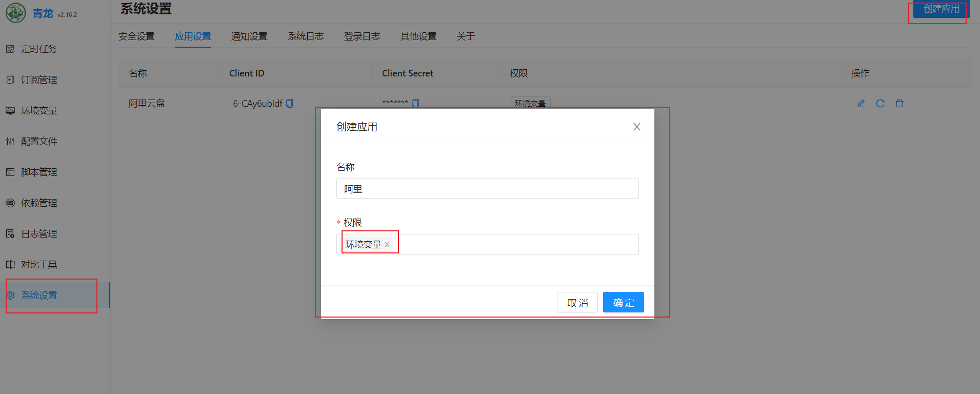
Task: Click the 订阅管理 sidebar icon
Action: 10,80
